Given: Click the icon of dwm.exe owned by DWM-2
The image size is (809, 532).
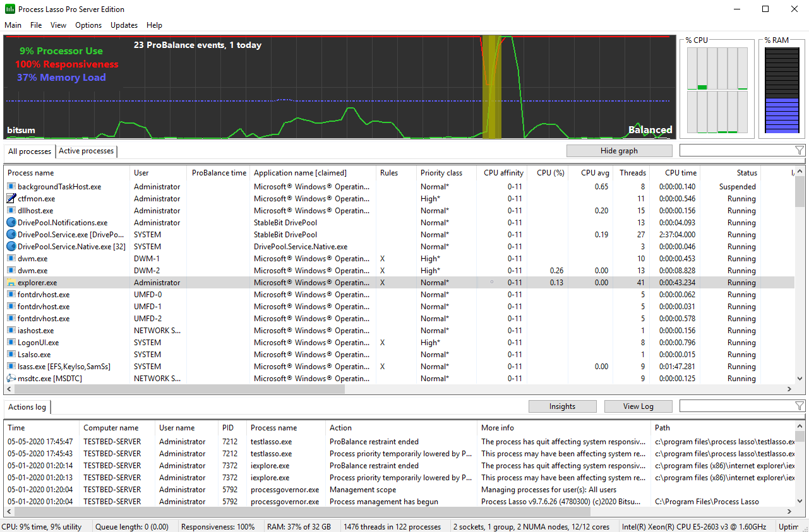Looking at the screenshot, I should 11,271.
